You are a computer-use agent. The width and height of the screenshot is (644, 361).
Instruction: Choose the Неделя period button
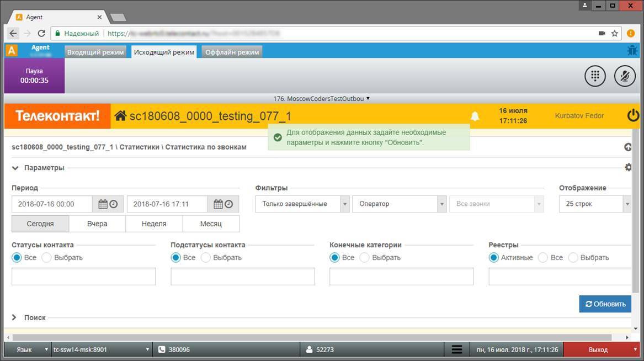154,224
